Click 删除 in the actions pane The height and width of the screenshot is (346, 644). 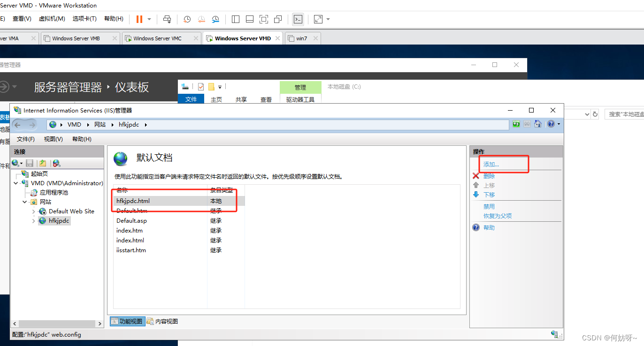coord(489,176)
